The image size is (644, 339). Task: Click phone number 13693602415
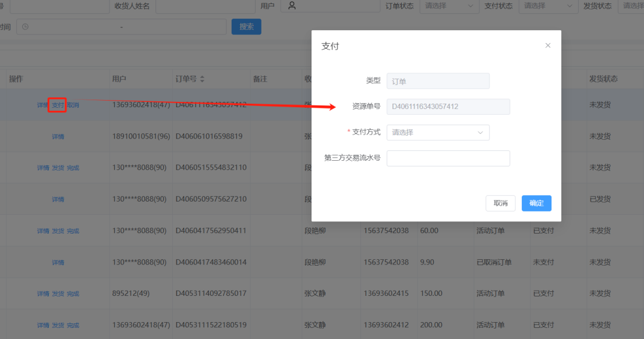[x=386, y=294]
